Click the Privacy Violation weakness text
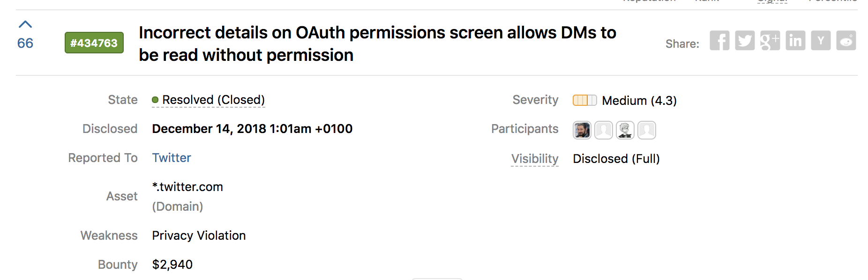Viewport: 868px width, 280px height. point(199,236)
